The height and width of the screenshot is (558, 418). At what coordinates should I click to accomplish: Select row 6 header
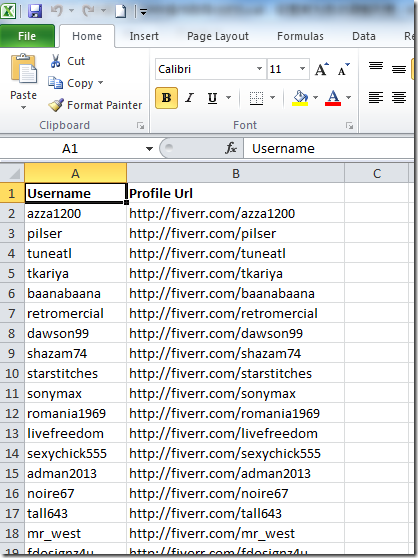[12, 294]
